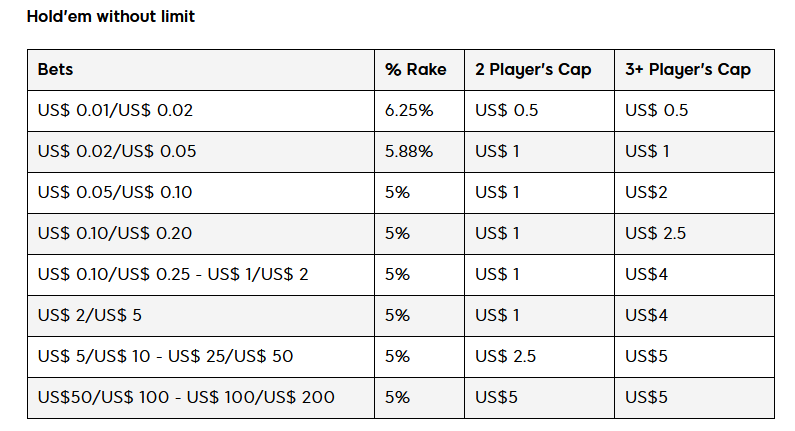Select the US$ 0.01/US$ 0.02 bets cell
Screen dimensions: 795x431
point(115,111)
